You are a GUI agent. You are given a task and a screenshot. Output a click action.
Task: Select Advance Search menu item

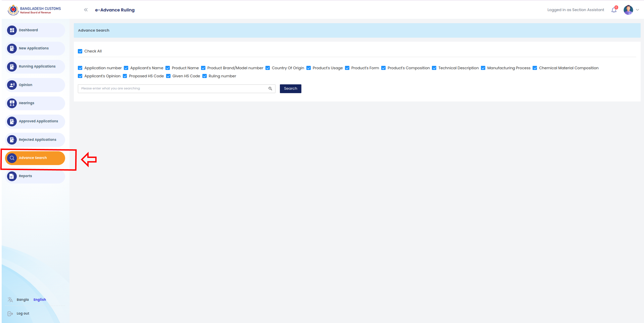pyautogui.click(x=35, y=158)
